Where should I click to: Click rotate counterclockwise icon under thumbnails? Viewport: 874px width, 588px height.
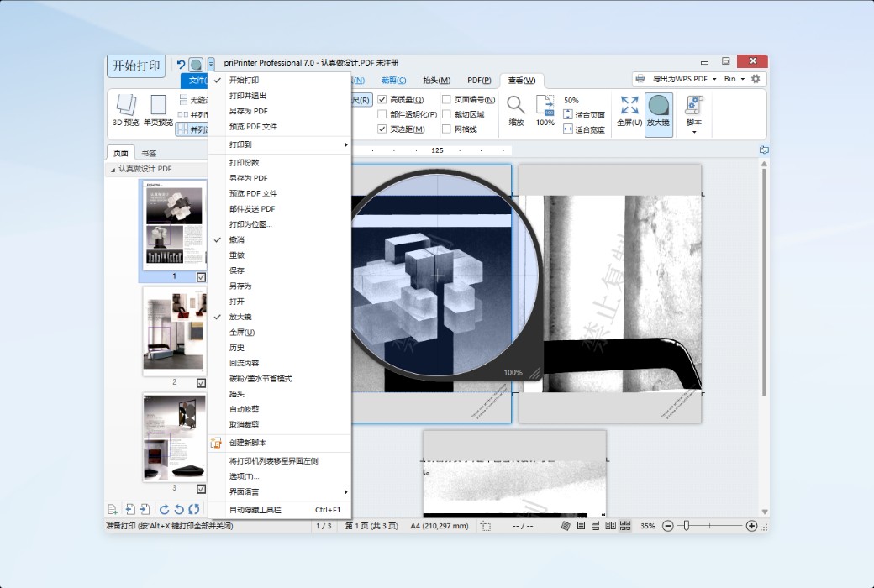click(179, 509)
